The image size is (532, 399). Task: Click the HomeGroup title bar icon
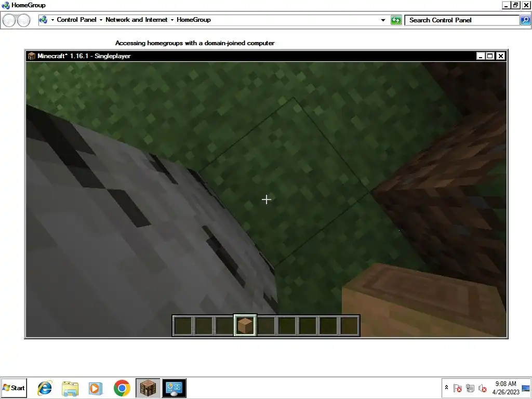point(5,5)
